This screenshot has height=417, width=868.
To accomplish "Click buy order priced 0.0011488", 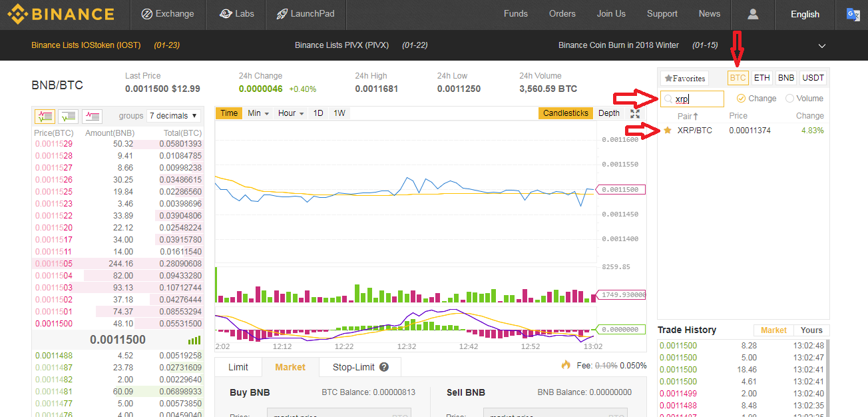I will [118, 356].
